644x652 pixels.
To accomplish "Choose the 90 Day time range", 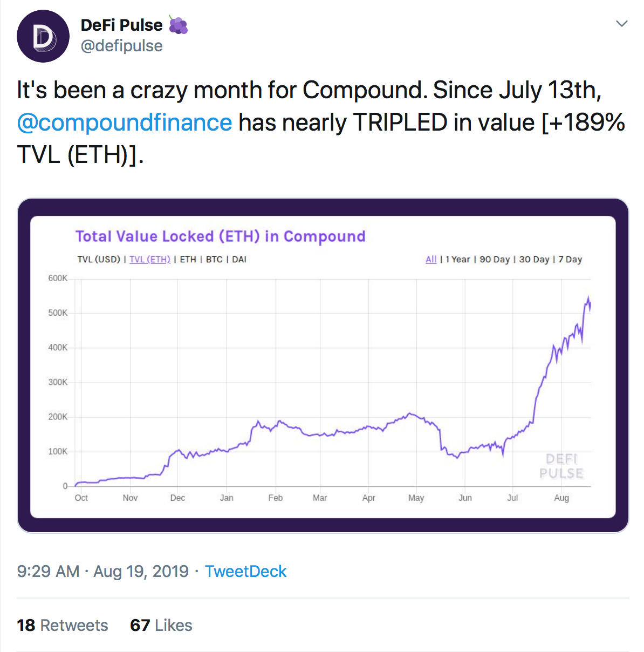I will pyautogui.click(x=495, y=260).
